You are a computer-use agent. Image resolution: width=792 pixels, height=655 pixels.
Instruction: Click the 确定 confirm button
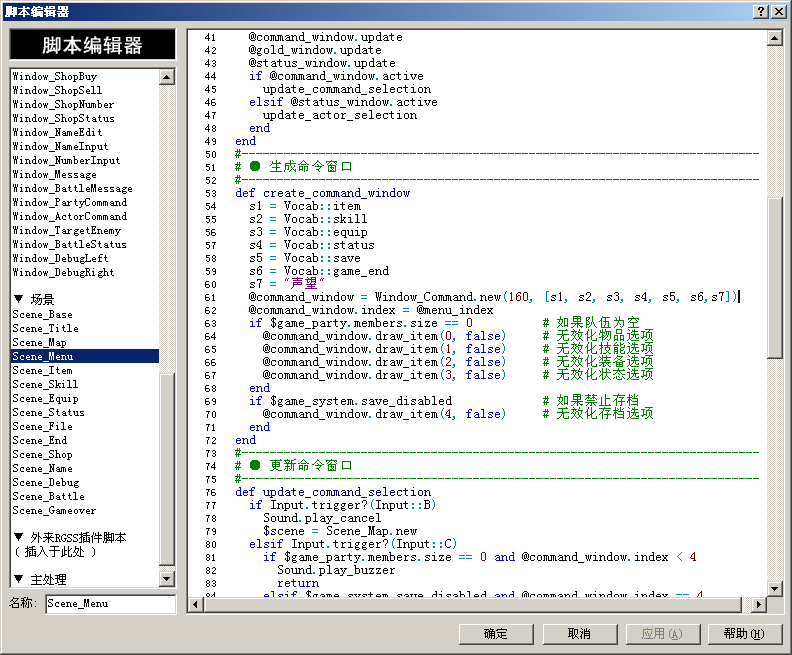496,634
